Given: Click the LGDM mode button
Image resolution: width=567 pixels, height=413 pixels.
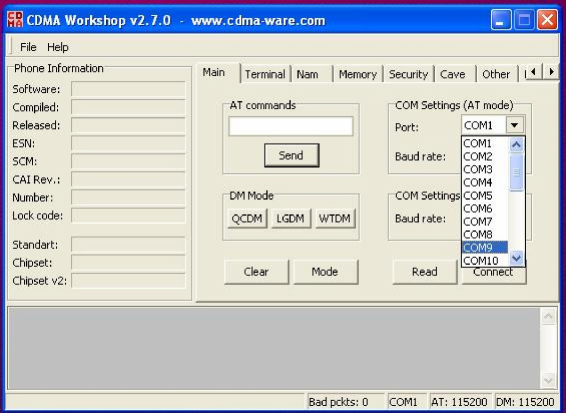Looking at the screenshot, I should click(290, 218).
